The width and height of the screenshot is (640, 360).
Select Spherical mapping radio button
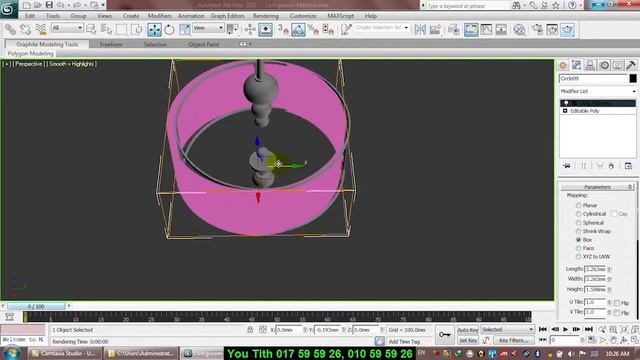click(x=578, y=223)
